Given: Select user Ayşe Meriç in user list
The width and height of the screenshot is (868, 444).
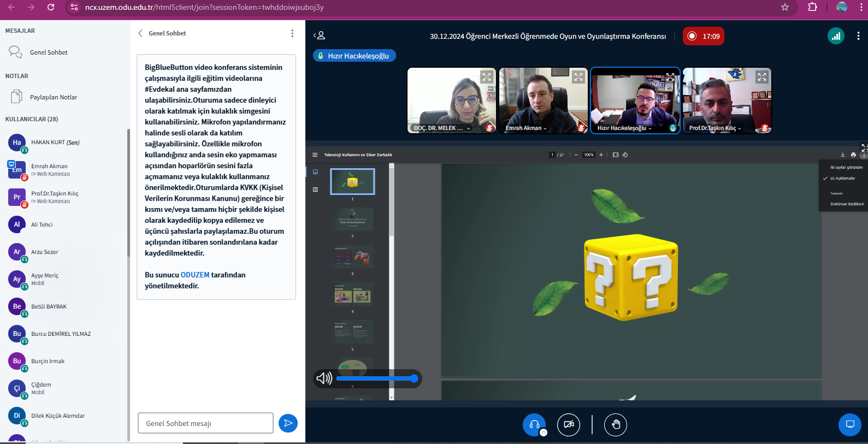Looking at the screenshot, I should tap(65, 279).
